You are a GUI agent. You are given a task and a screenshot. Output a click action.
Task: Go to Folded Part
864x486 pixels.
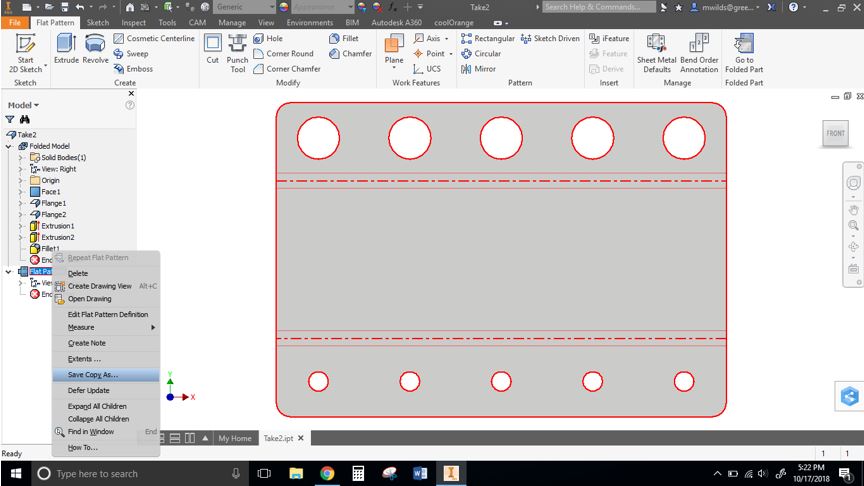[x=744, y=53]
